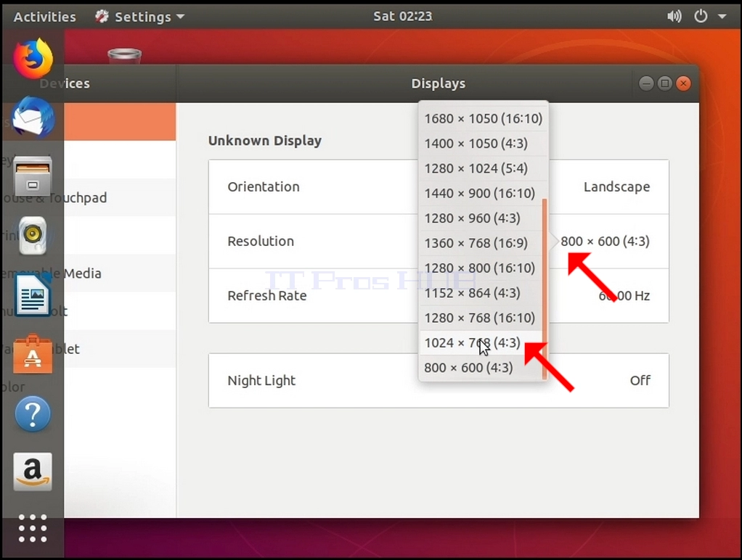Click the Activities button
Screen dimensions: 742x560
click(44, 17)
